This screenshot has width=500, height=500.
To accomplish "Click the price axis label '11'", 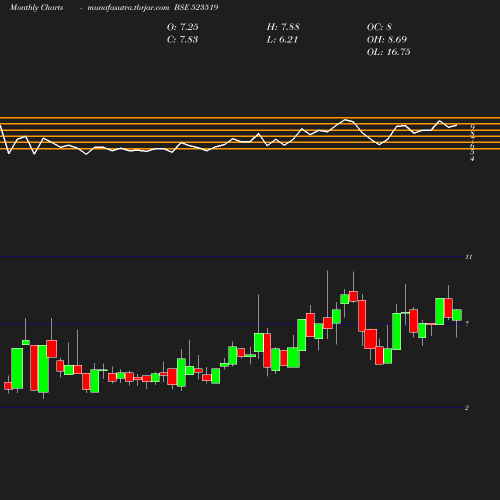I will [x=469, y=257].
